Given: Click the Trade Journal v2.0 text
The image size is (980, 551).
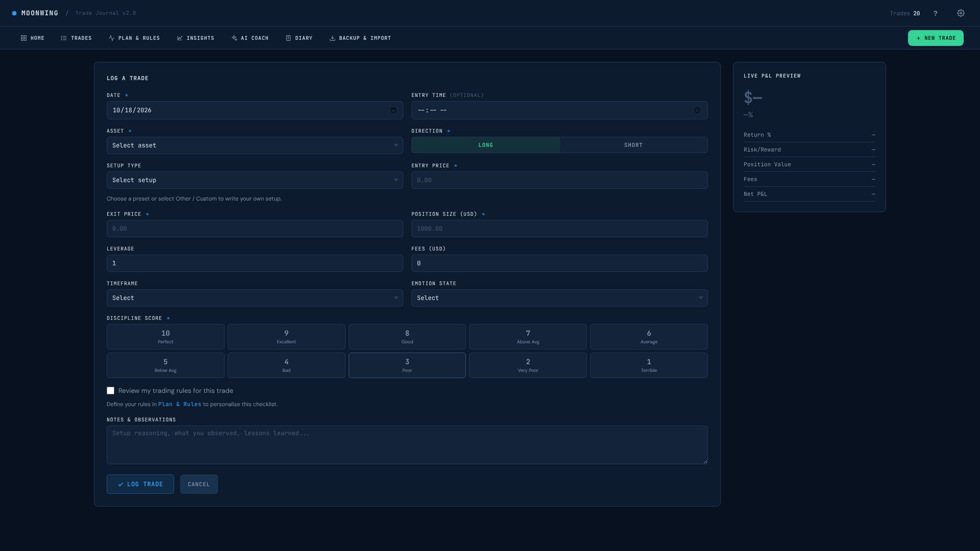Looking at the screenshot, I should click(106, 13).
